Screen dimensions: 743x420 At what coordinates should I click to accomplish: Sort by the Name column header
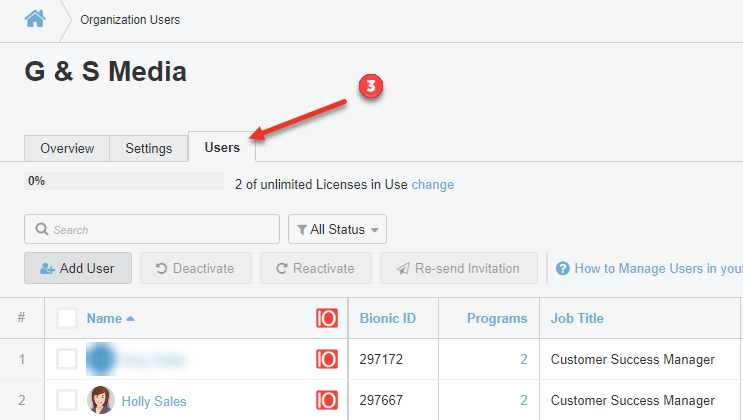[x=104, y=318]
